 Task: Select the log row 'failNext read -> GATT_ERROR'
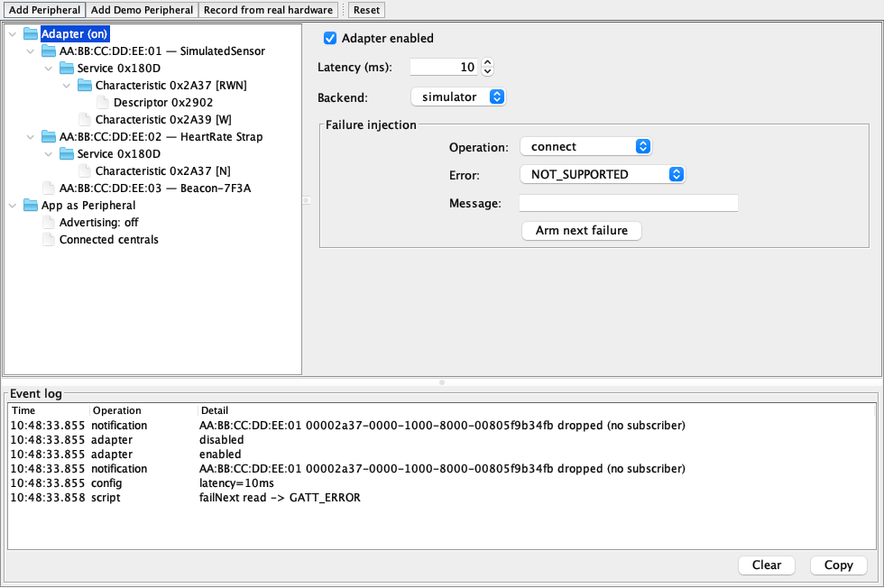click(x=442, y=498)
